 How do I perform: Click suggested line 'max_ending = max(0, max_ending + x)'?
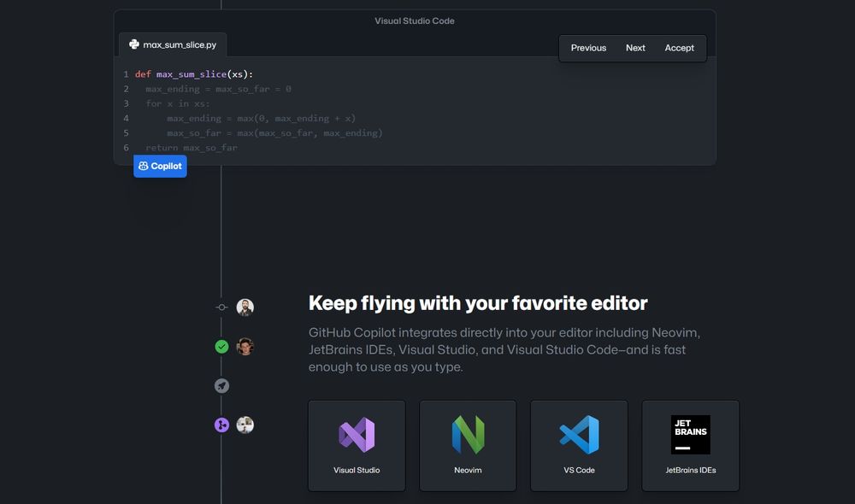(x=261, y=118)
